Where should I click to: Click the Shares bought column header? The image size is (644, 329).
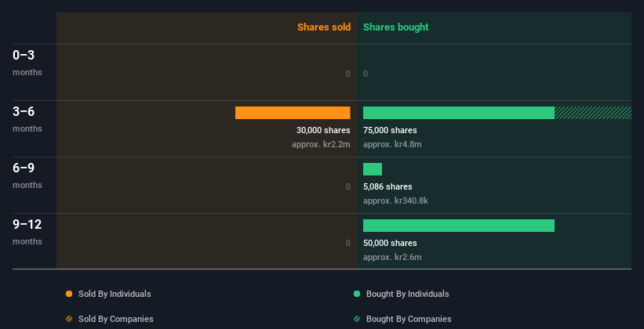pos(396,27)
